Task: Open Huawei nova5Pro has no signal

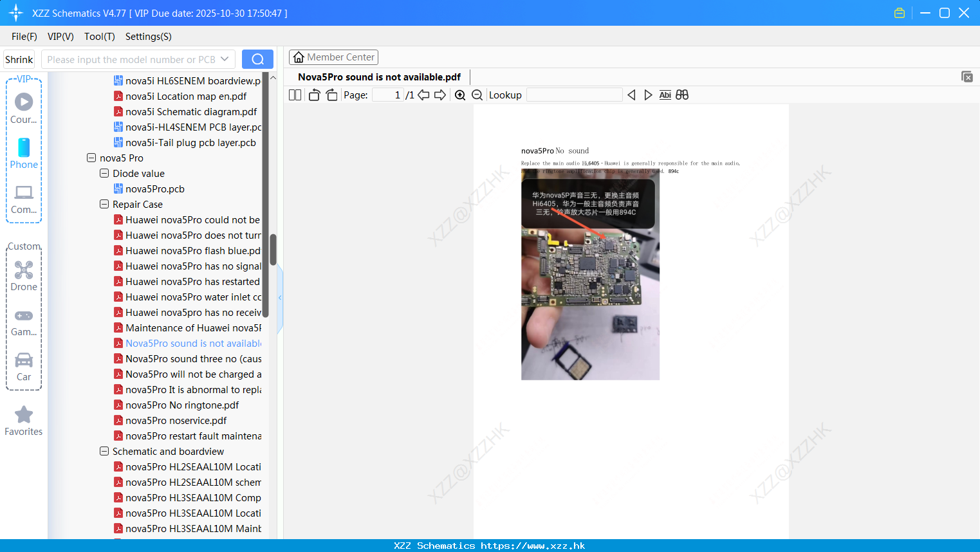Action: 188,266
